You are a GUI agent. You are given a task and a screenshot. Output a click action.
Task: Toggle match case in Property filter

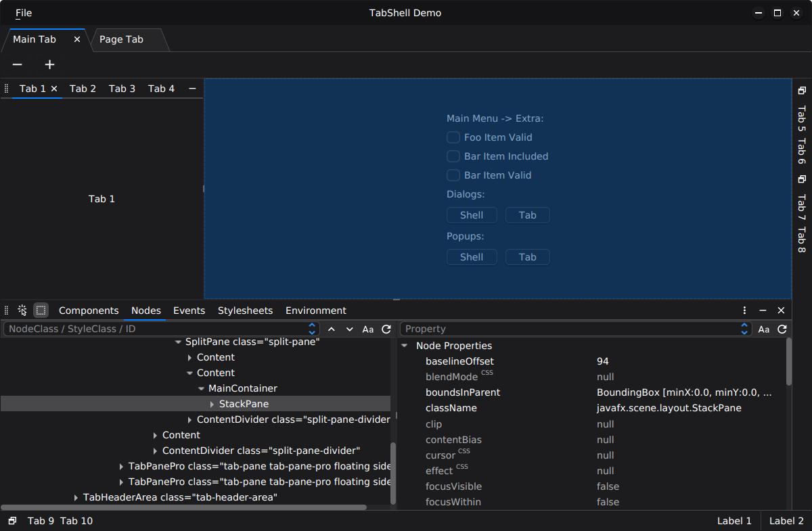(x=763, y=329)
